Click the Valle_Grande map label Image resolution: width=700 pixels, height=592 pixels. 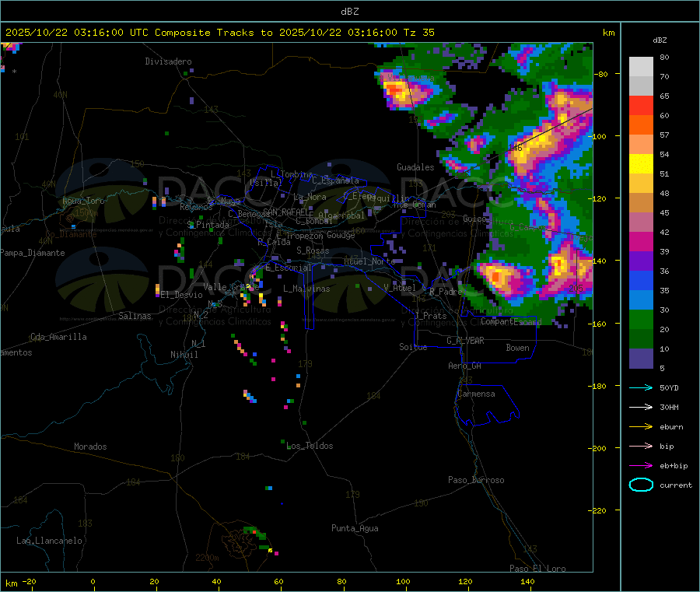coord(231,286)
